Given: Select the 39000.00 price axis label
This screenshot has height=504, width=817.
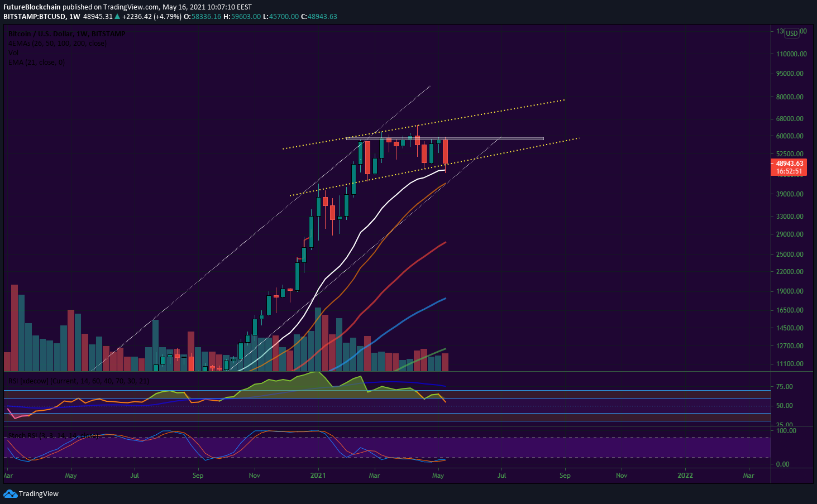Looking at the screenshot, I should pyautogui.click(x=790, y=194).
